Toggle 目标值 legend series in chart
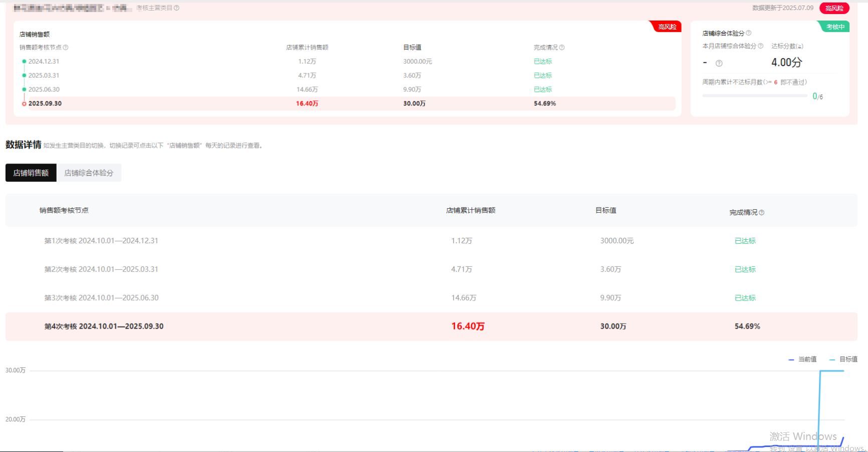The height and width of the screenshot is (452, 868). tap(844, 359)
